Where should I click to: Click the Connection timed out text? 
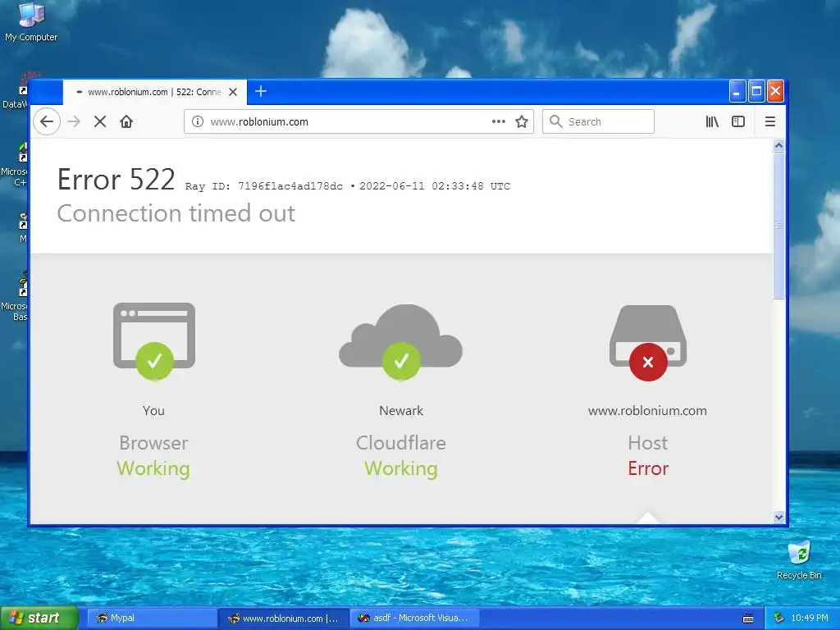(176, 213)
